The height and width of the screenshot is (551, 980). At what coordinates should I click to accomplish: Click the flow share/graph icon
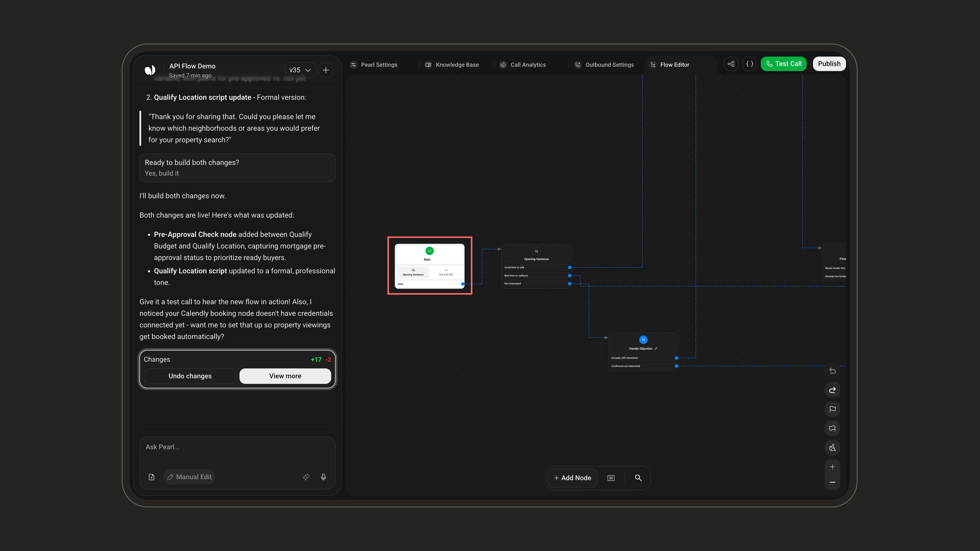point(731,64)
